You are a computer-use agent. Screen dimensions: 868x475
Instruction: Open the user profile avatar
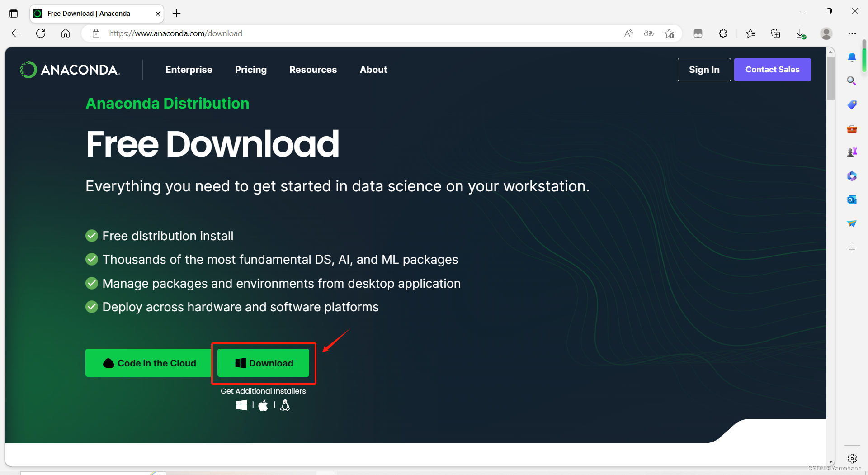pyautogui.click(x=826, y=33)
